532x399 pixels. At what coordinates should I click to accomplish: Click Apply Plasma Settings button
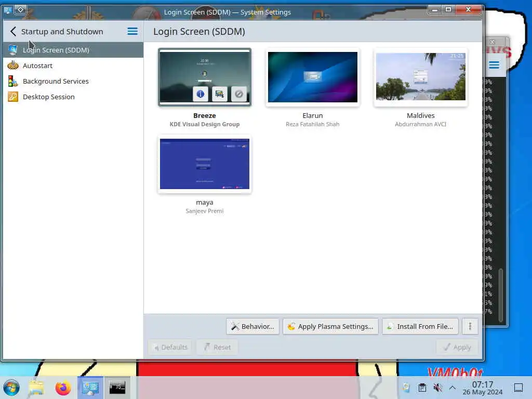(331, 326)
